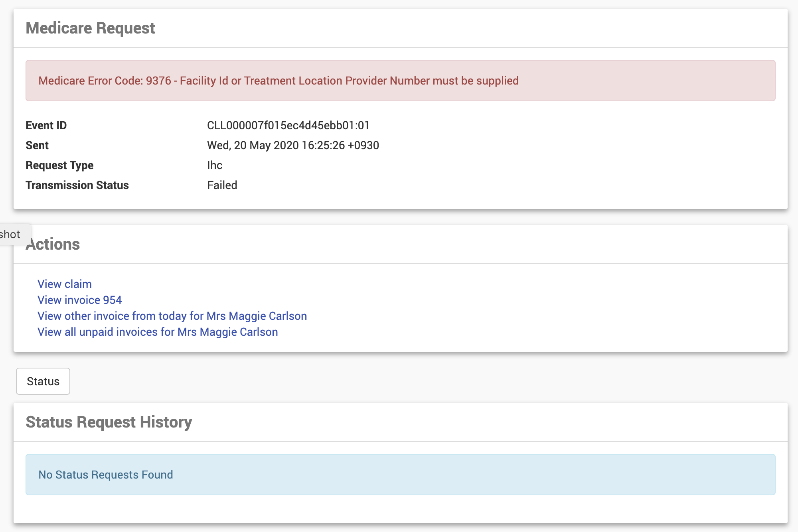Click the Medicare Error Code 9376 alert
This screenshot has height=532, width=798.
pyautogui.click(x=279, y=81)
